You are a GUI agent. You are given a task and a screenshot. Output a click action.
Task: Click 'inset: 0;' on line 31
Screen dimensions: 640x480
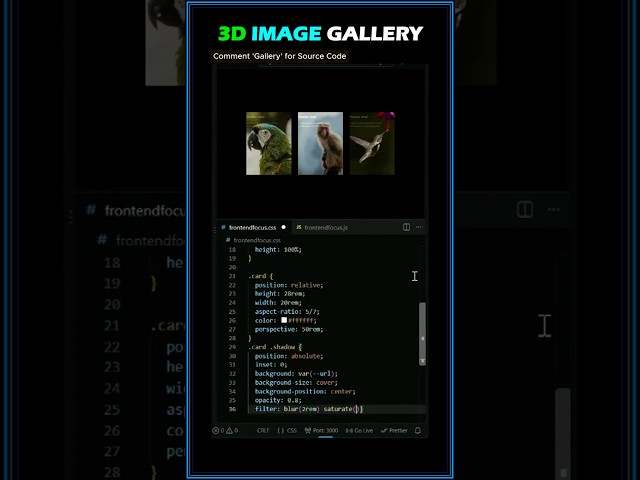[x=271, y=364]
